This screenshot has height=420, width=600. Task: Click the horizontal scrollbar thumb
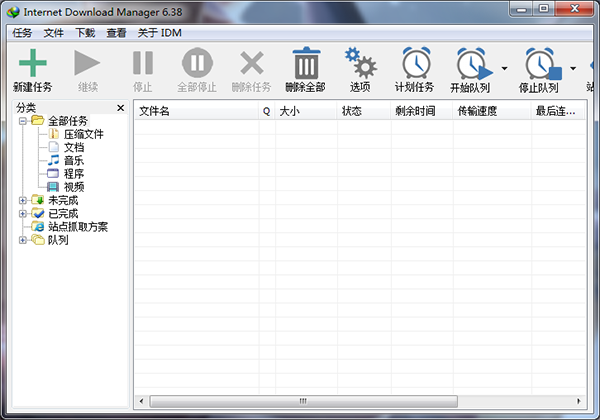(x=303, y=401)
